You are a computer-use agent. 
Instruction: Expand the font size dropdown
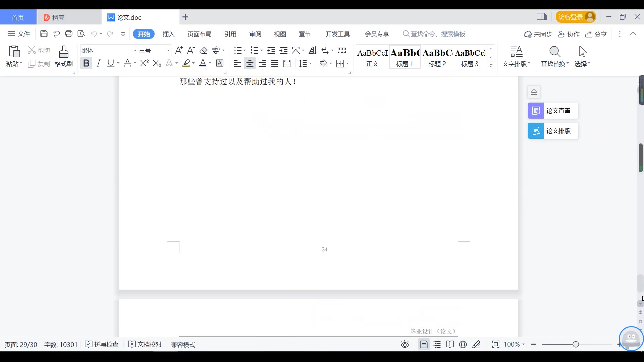168,51
